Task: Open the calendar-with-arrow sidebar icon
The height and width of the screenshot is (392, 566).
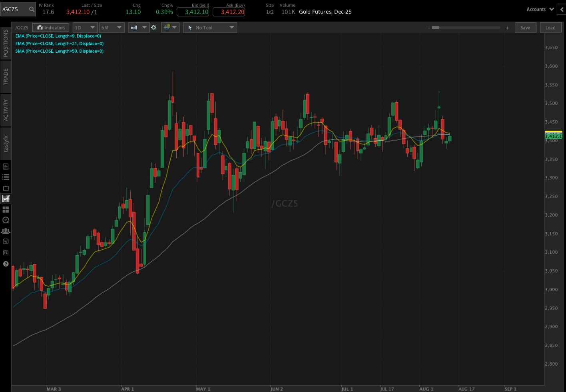Action: (x=6, y=241)
